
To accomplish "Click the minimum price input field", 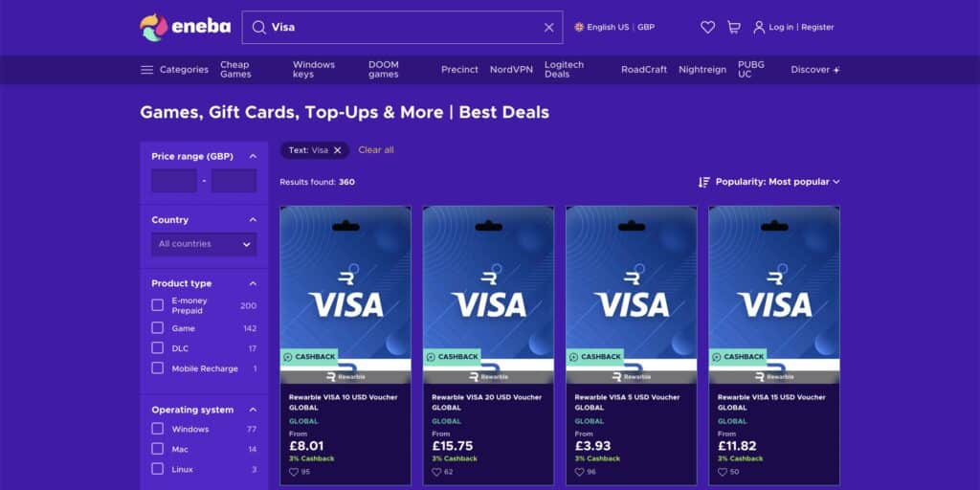I will click(x=174, y=181).
